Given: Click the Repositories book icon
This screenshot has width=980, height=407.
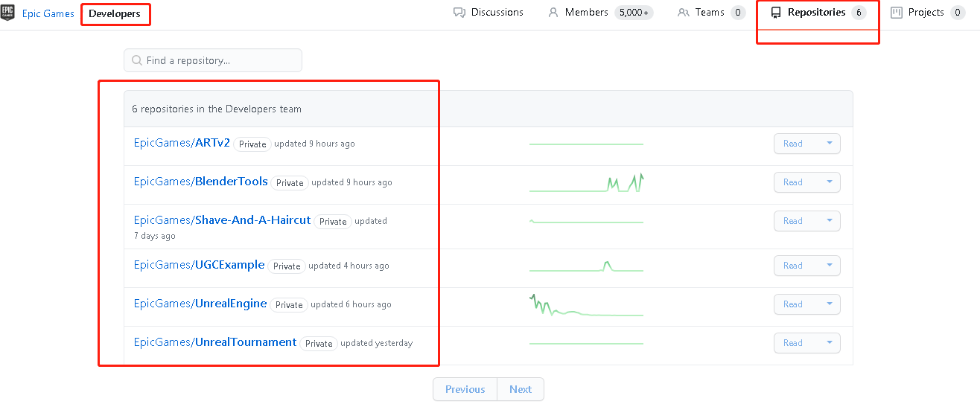Looking at the screenshot, I should pyautogui.click(x=776, y=13).
